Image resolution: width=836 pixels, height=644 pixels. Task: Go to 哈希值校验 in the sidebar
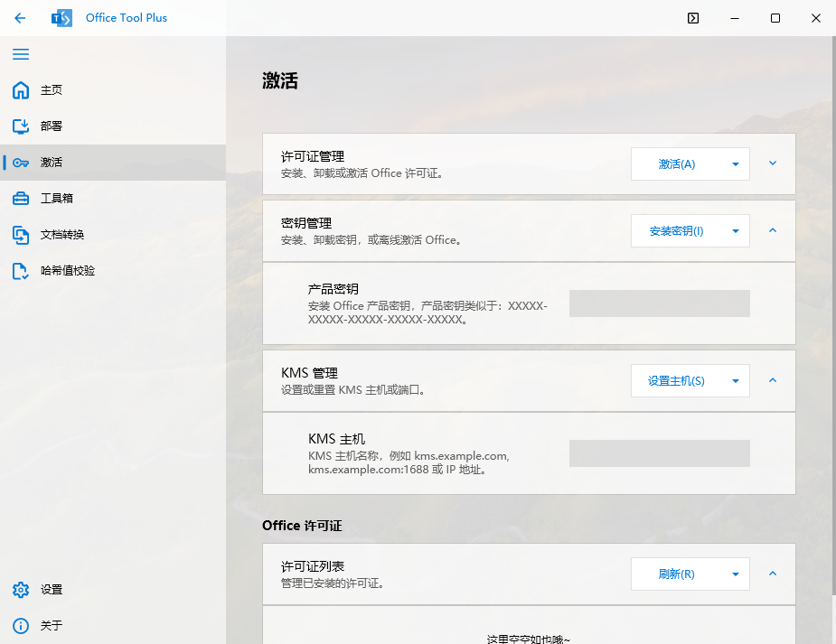coord(112,271)
